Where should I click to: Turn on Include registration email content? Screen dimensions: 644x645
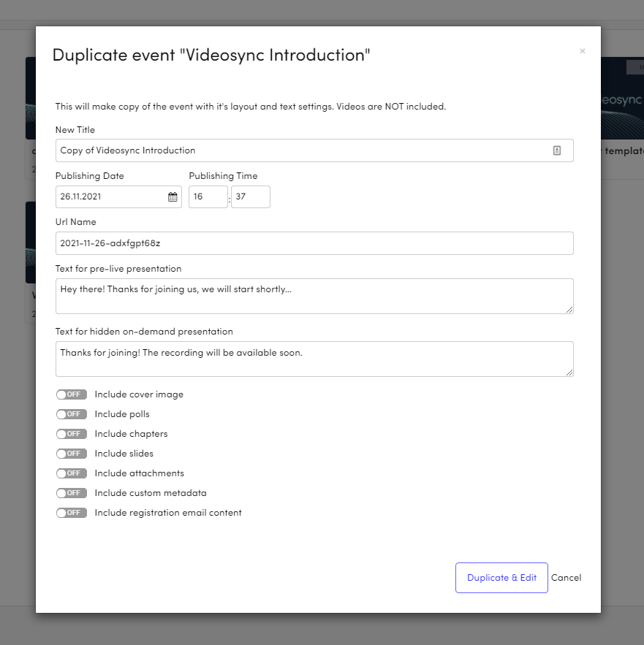tap(71, 512)
